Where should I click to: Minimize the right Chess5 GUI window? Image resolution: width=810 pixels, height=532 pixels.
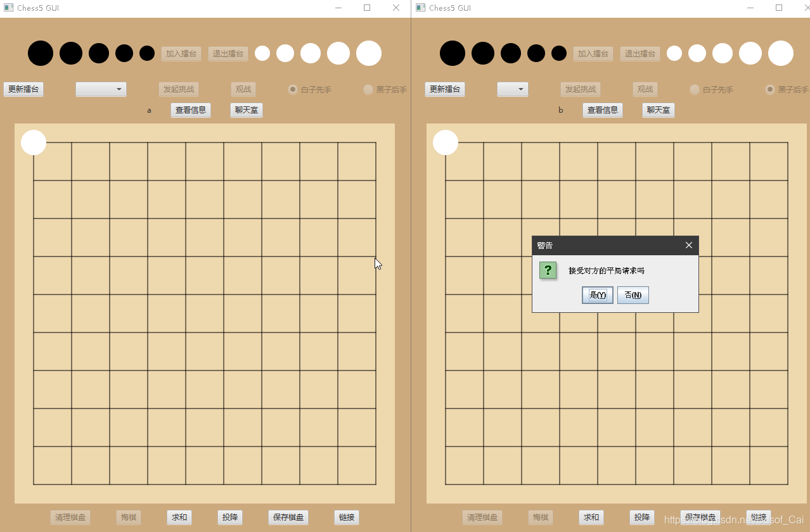click(750, 8)
